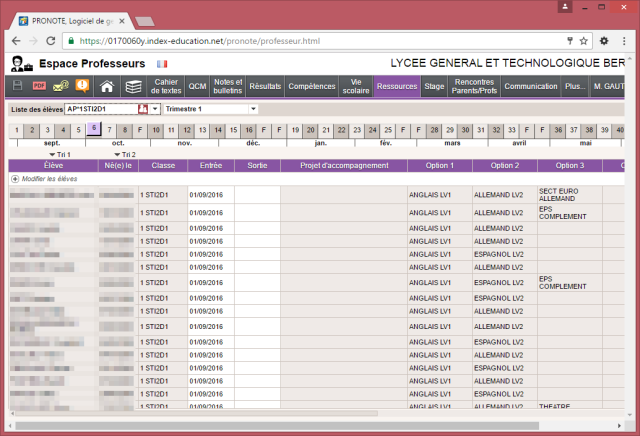
Task: Click the Plus... menu button
Action: pyautogui.click(x=575, y=87)
